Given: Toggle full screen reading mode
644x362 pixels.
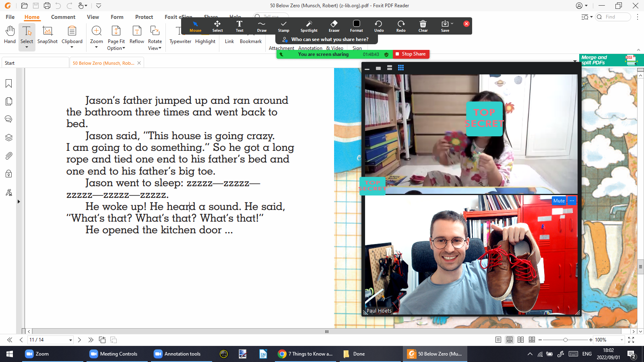Looking at the screenshot, I should (x=631, y=340).
